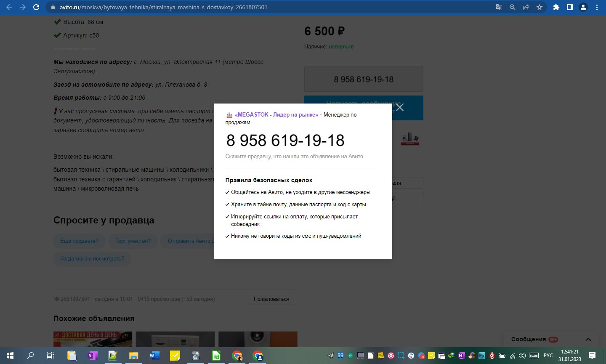Open CCleaner from the system tray
This screenshot has width=606, height=364.
click(472, 356)
